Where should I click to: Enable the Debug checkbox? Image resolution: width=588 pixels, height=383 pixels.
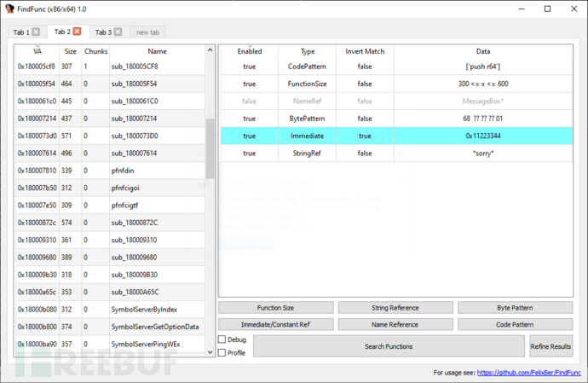coord(222,339)
